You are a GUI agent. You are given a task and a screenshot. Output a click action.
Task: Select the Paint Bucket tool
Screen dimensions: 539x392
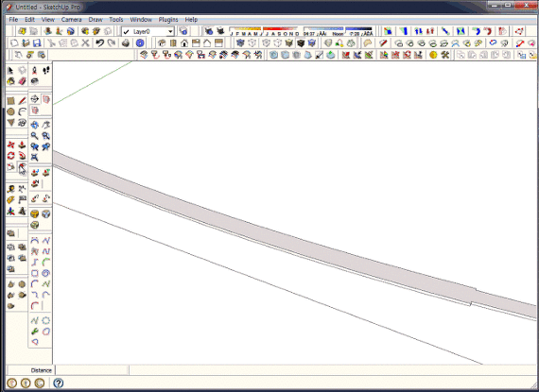click(x=11, y=81)
